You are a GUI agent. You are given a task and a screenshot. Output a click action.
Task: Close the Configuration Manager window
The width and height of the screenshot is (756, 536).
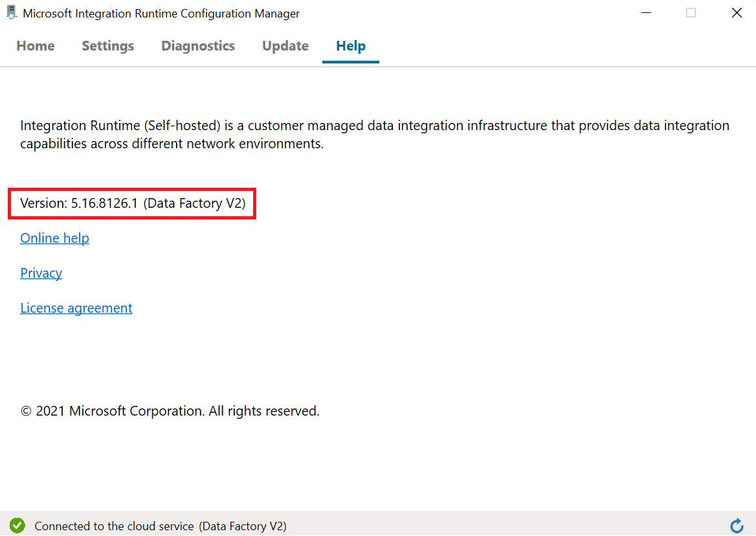pyautogui.click(x=737, y=12)
